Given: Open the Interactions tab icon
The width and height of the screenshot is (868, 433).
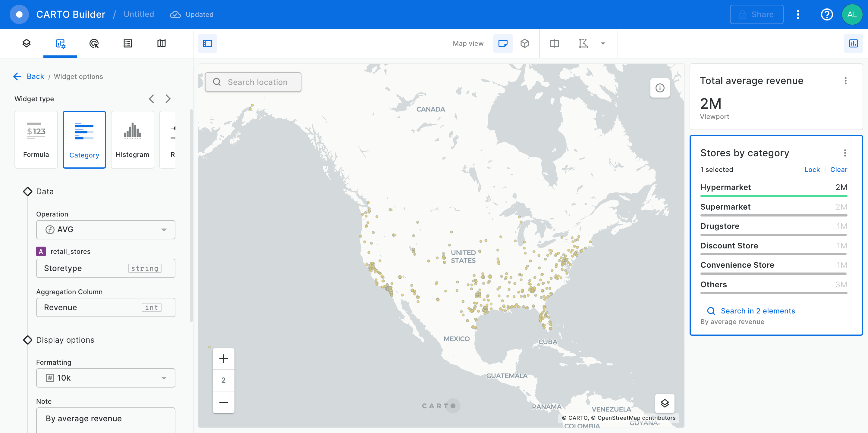Looking at the screenshot, I should point(94,43).
